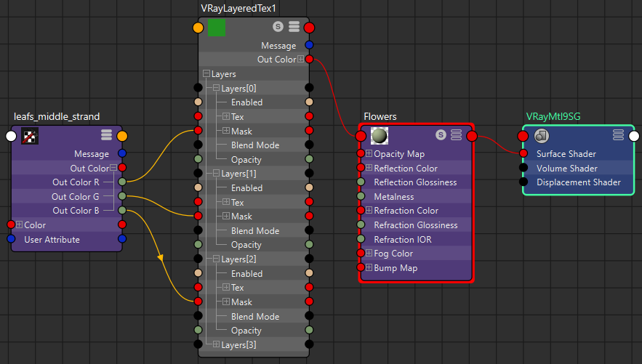Expand Mask under Layers[1]
Viewport: 642px width, 364px height.
click(226, 216)
